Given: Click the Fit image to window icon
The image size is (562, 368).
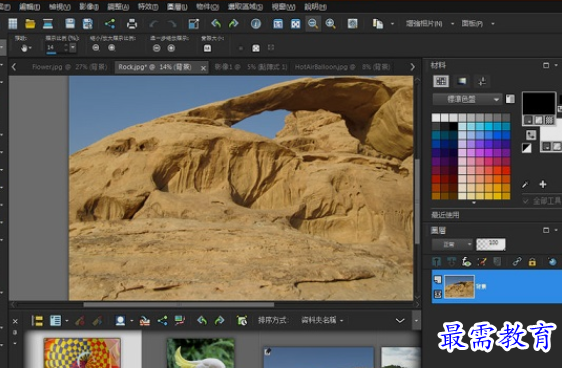Looking at the screenshot, I should coord(295,24).
